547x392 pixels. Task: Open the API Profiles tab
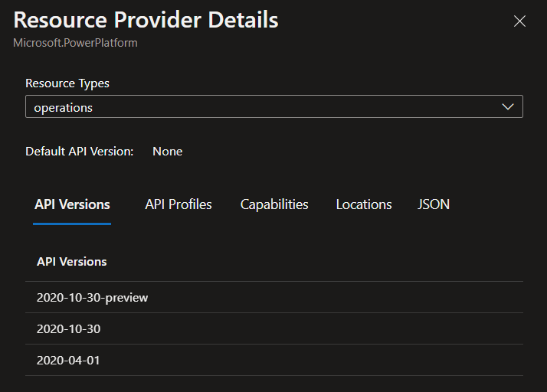click(x=179, y=204)
